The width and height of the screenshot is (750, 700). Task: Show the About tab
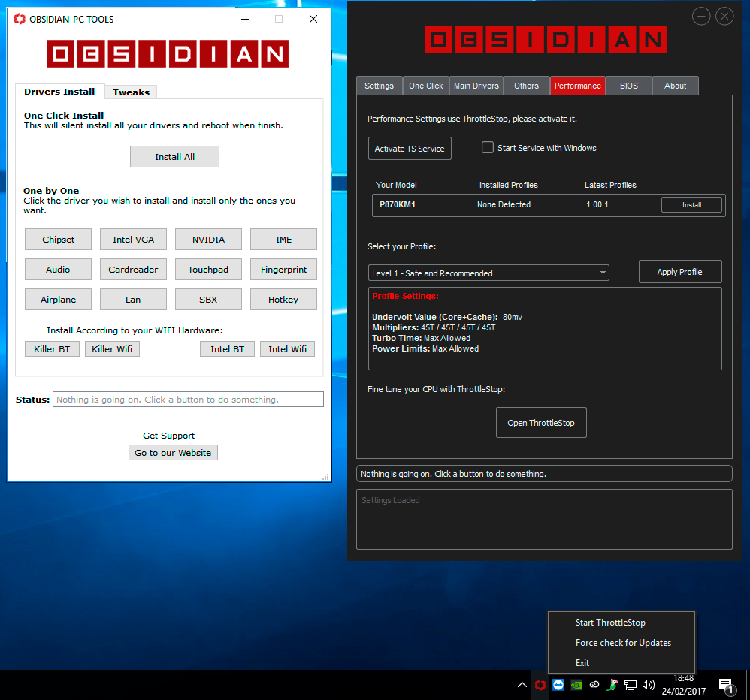tap(675, 86)
